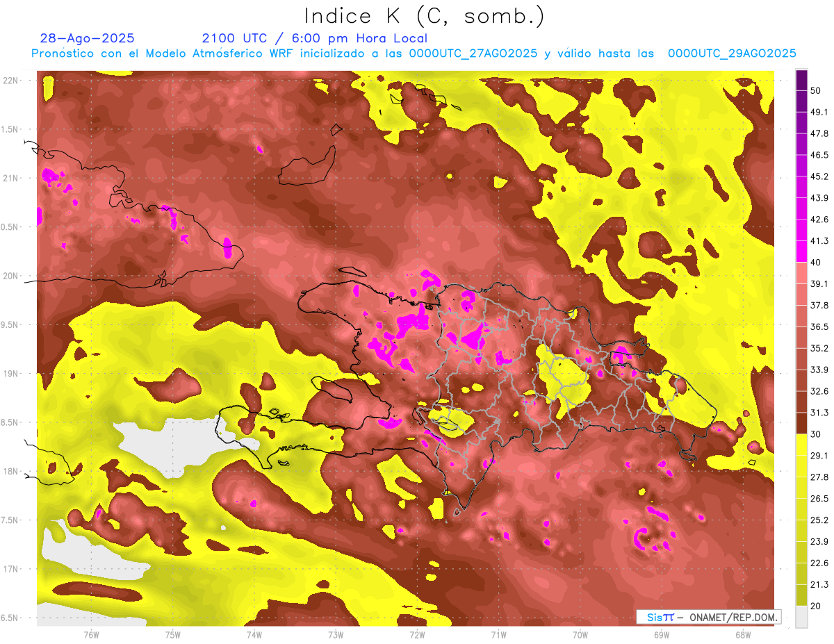
Task: Click the colorbar value '26.5'
Action: tap(819, 498)
